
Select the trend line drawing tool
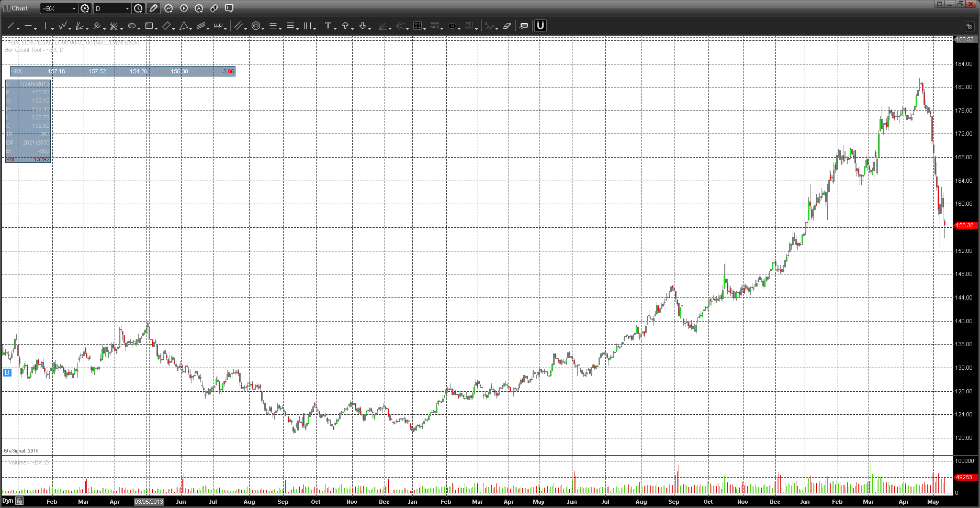click(10, 26)
